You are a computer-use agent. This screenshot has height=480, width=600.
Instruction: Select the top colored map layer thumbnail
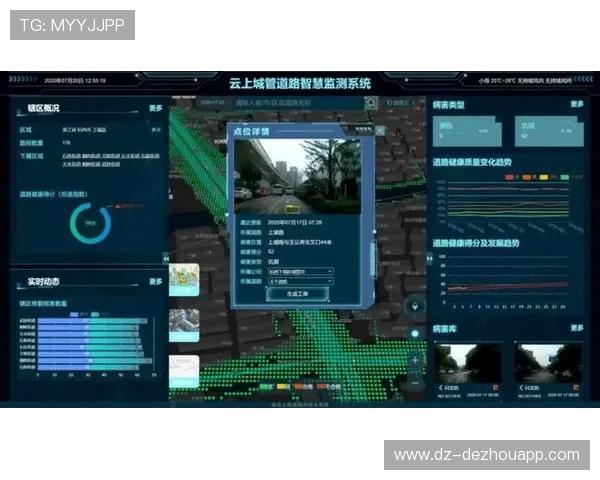(x=184, y=280)
